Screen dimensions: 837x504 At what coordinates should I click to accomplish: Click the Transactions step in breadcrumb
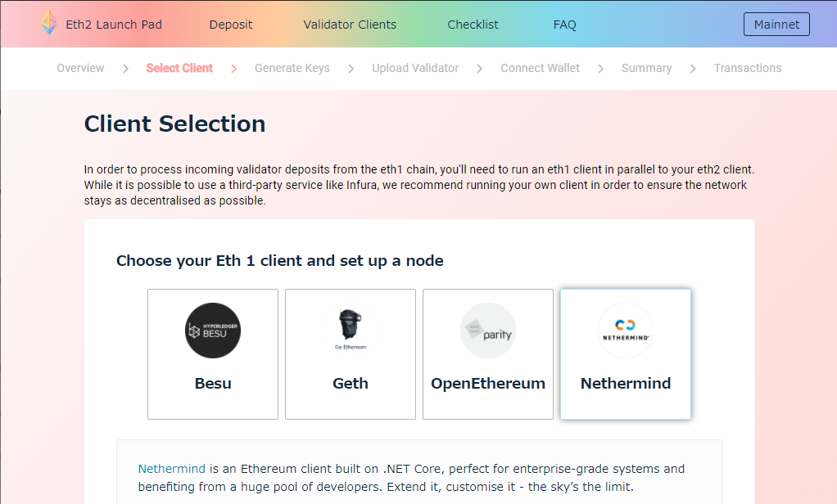tap(748, 68)
